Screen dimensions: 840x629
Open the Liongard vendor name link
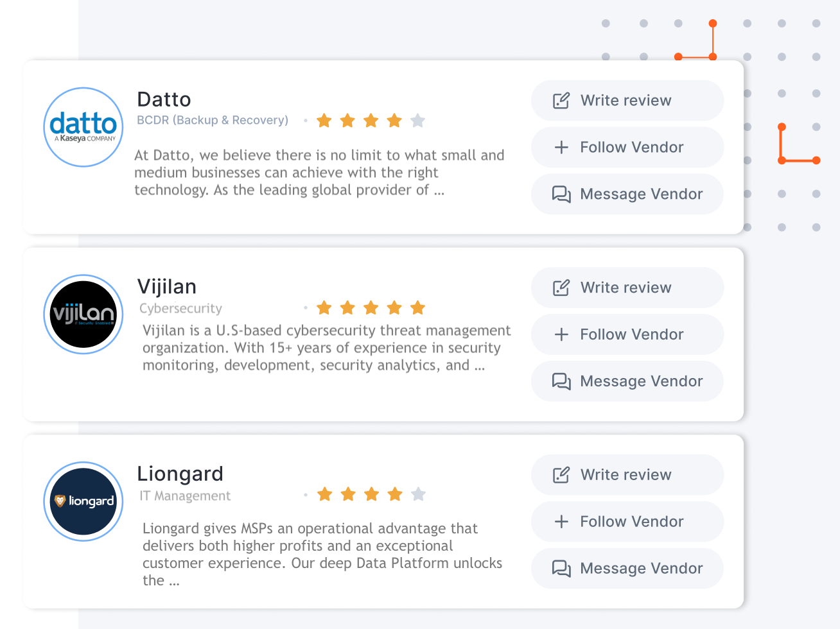click(x=180, y=474)
